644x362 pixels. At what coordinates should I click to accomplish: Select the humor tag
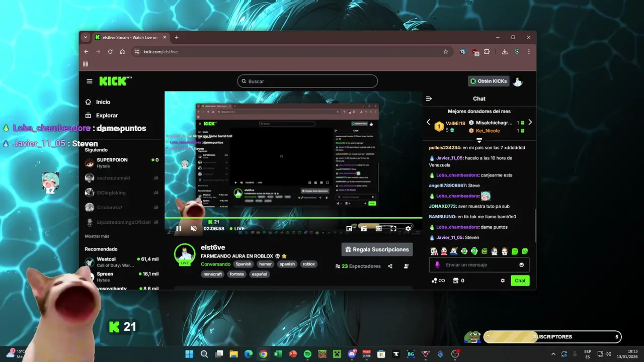[x=266, y=264]
